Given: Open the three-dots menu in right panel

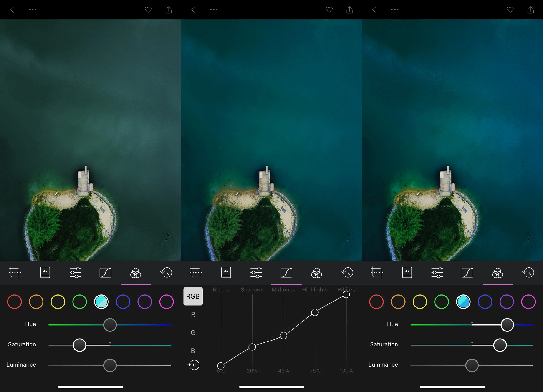Looking at the screenshot, I should [x=395, y=10].
